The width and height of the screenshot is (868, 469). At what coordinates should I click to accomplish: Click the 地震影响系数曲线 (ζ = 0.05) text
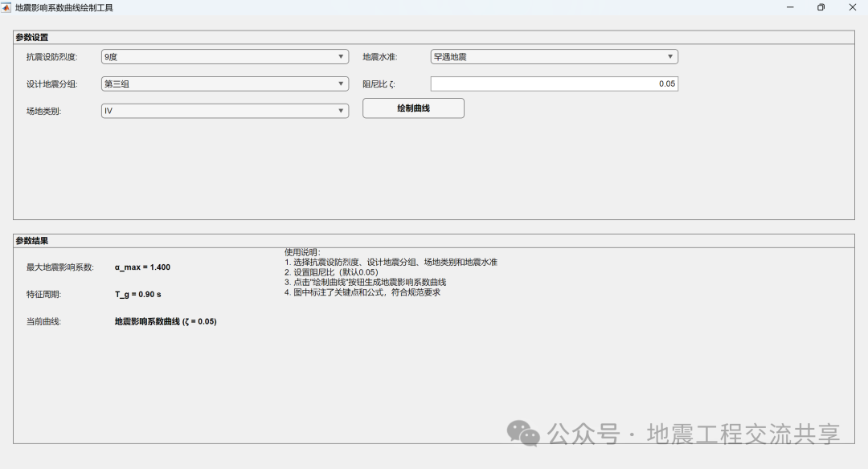coord(166,321)
